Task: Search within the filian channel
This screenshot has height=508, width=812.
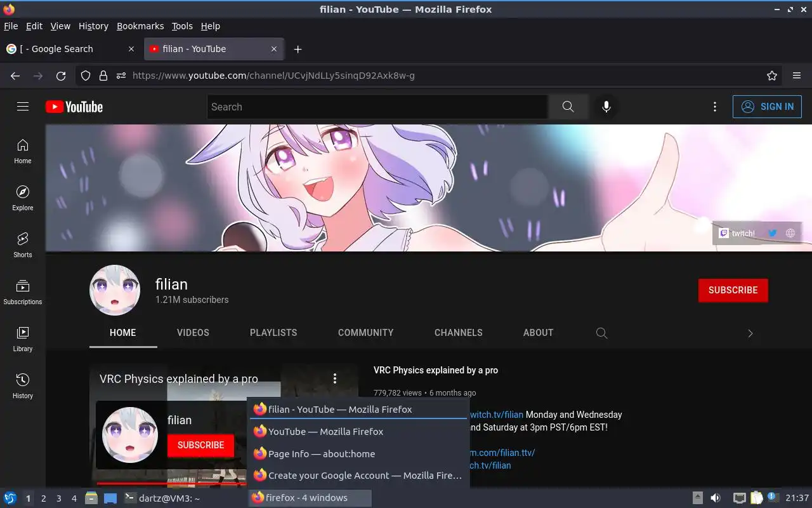Action: click(602, 333)
